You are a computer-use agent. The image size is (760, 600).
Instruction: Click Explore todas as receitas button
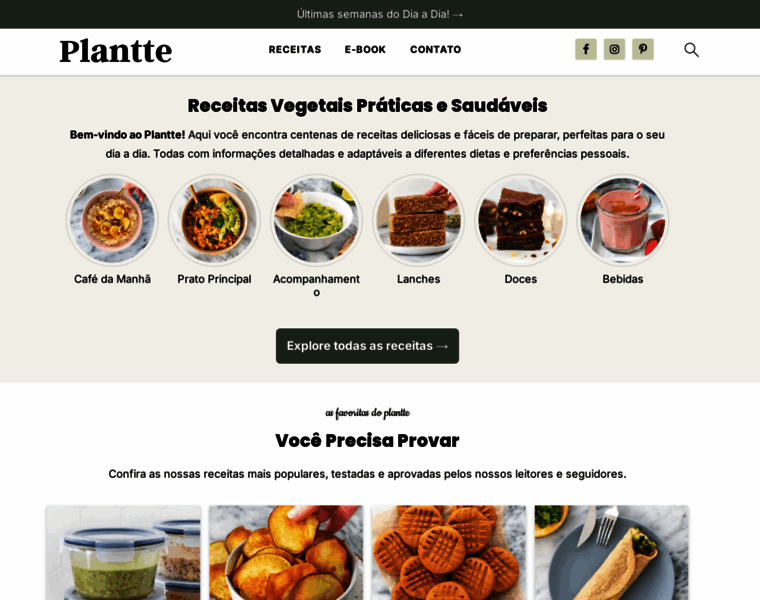(x=367, y=346)
